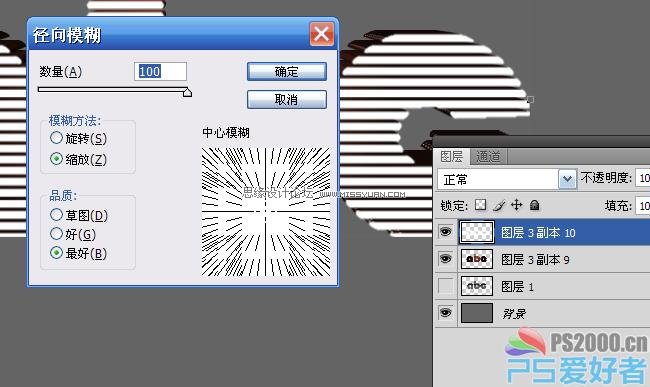The width and height of the screenshot is (650, 387).
Task: Switch to the 图层 tab
Action: (451, 157)
